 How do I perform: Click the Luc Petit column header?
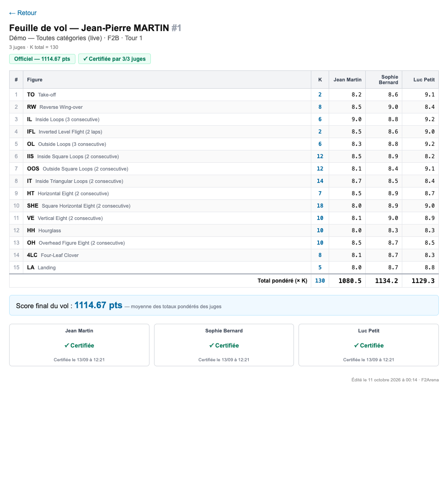click(421, 80)
